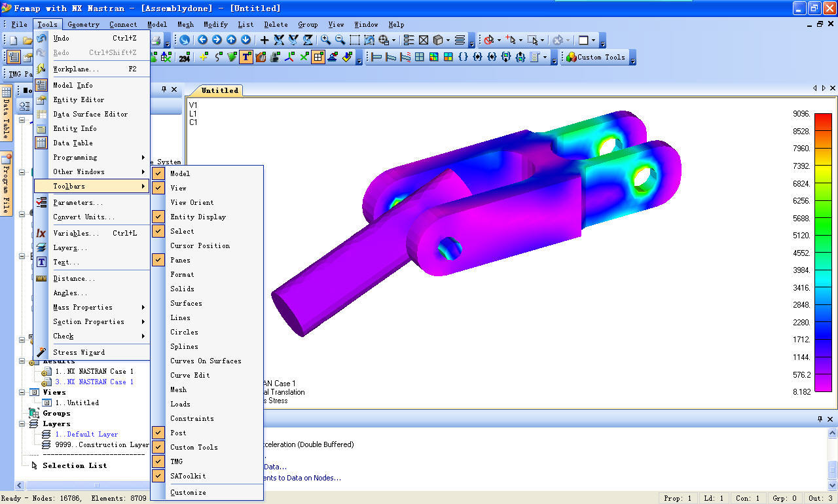
Task: Click the Dynamic Rotate view icon
Action: (185, 40)
